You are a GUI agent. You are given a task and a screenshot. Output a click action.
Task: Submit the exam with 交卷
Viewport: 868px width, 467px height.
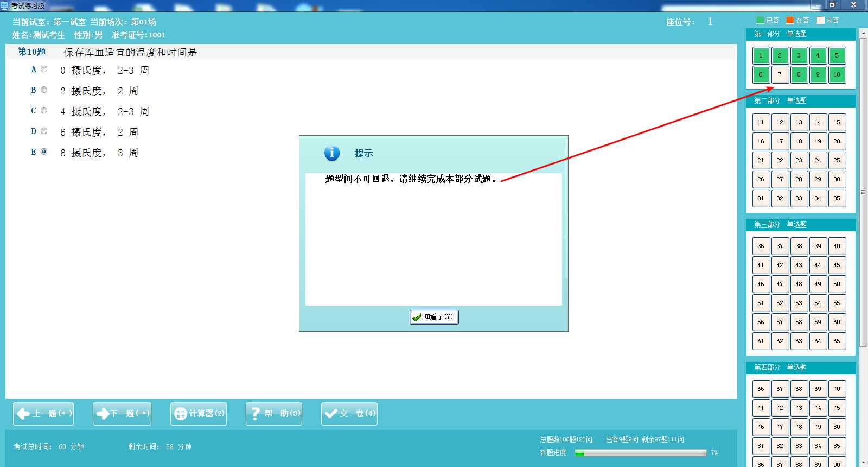[349, 414]
